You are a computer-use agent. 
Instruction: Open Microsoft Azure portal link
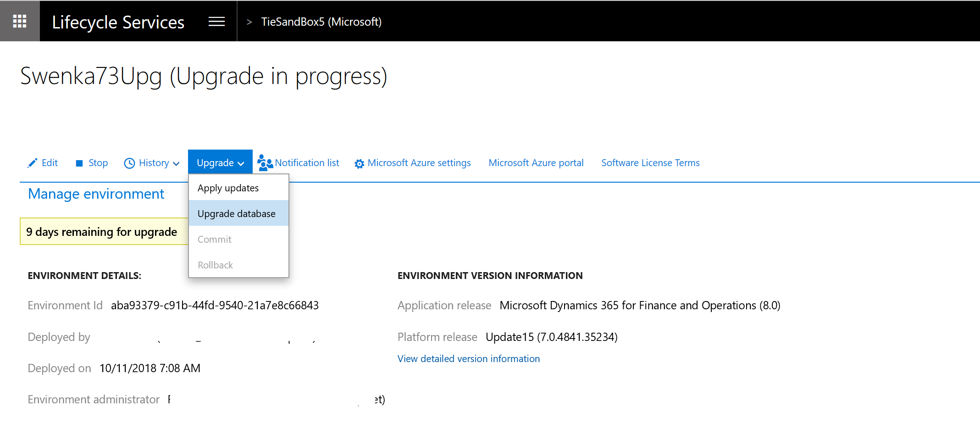tap(536, 163)
